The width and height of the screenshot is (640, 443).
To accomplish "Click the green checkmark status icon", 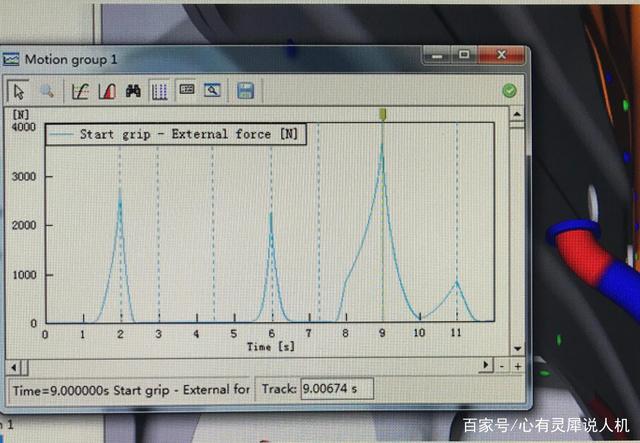I will click(x=510, y=91).
